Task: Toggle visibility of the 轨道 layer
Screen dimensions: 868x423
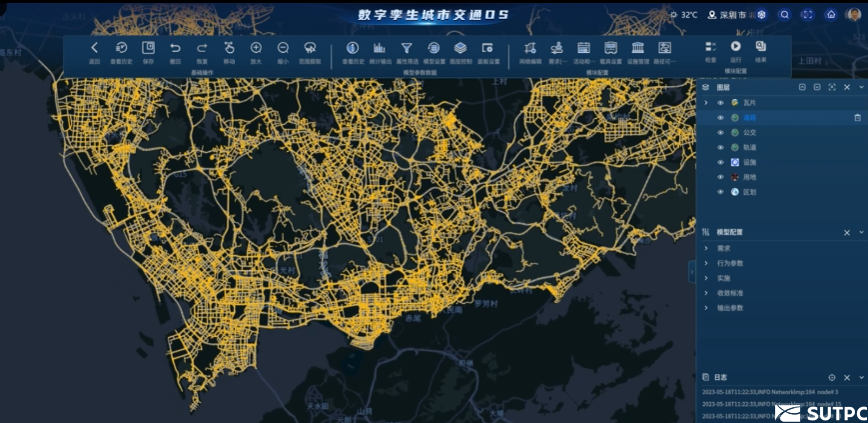Action: (x=720, y=147)
